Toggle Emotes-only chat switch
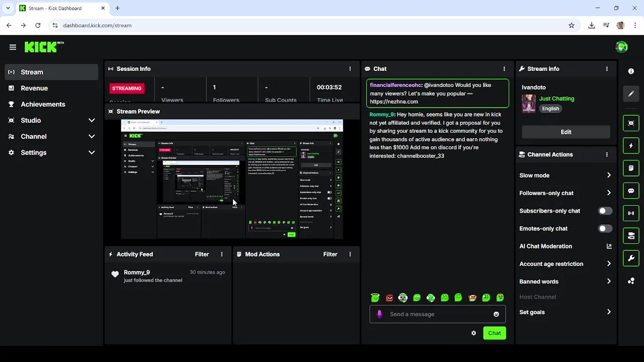Screen dimensions: 644x362 605,228
